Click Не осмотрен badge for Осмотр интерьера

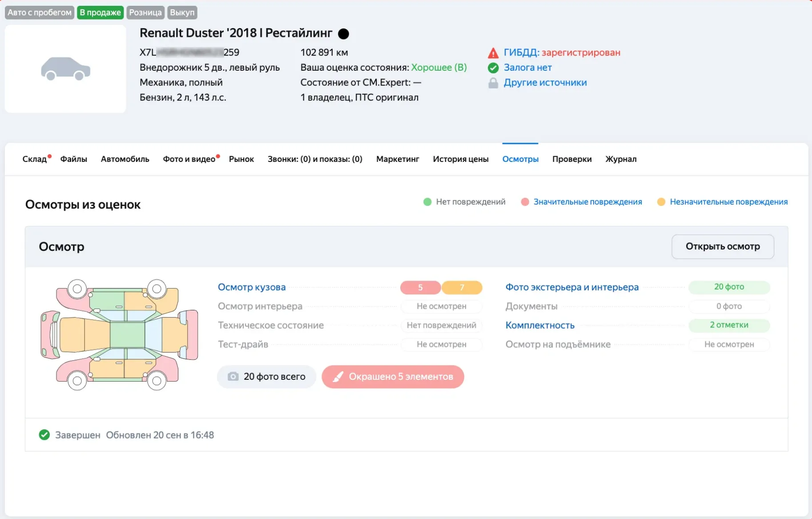[x=441, y=306]
